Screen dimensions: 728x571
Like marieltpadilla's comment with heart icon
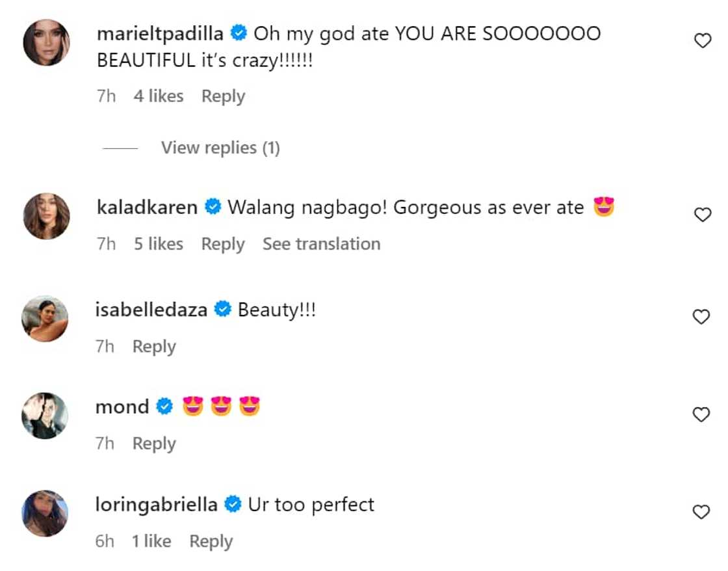702,42
